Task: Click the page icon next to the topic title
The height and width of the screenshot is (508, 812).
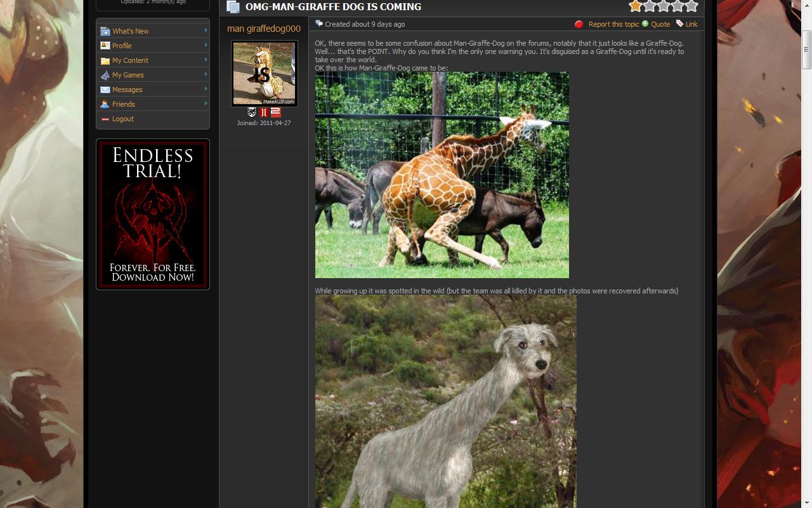Action: 232,7
